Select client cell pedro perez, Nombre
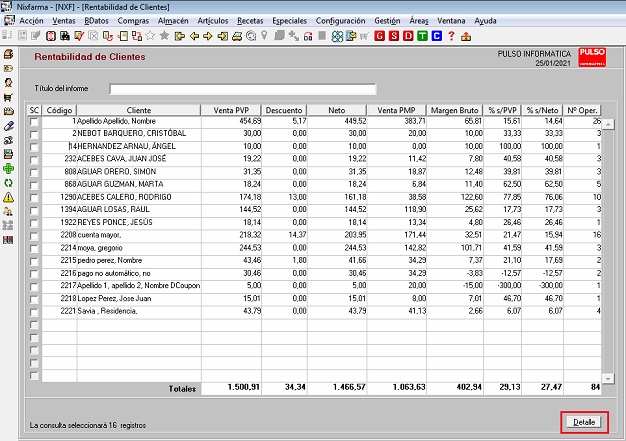The image size is (626, 441). [x=139, y=261]
